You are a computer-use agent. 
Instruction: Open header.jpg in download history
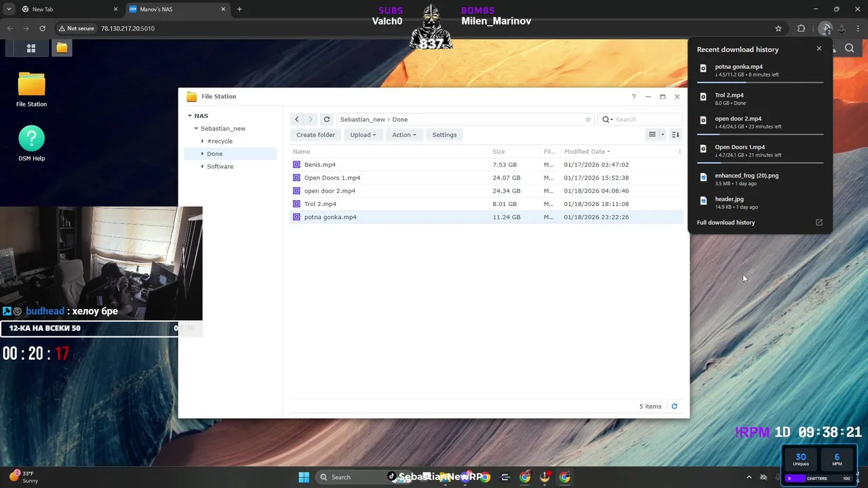pos(760,202)
